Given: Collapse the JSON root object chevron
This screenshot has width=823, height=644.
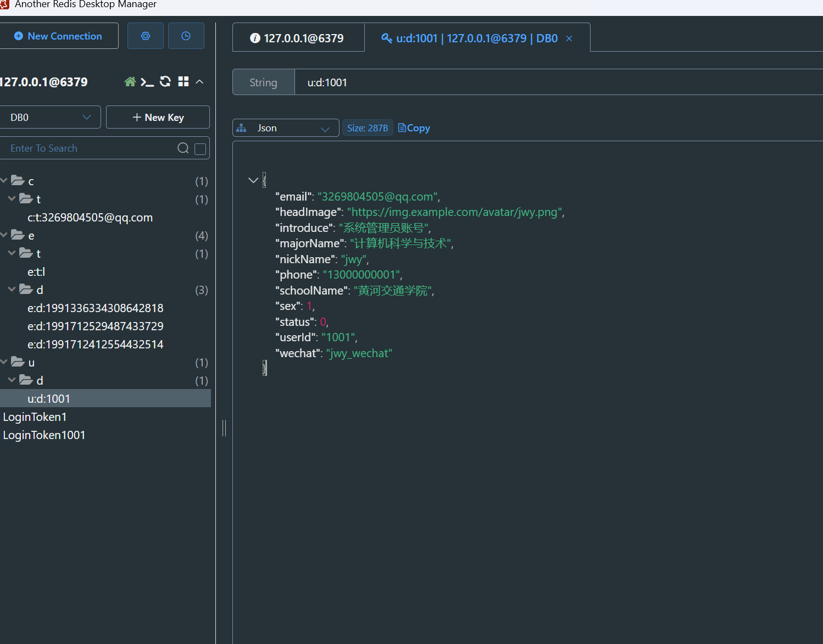Looking at the screenshot, I should tap(253, 180).
